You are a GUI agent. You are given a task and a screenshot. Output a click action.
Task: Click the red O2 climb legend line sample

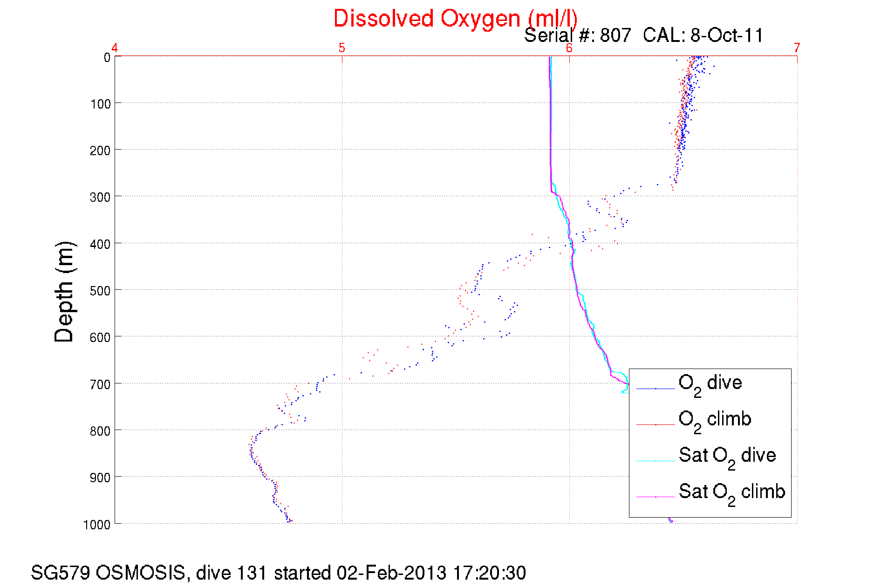click(656, 425)
